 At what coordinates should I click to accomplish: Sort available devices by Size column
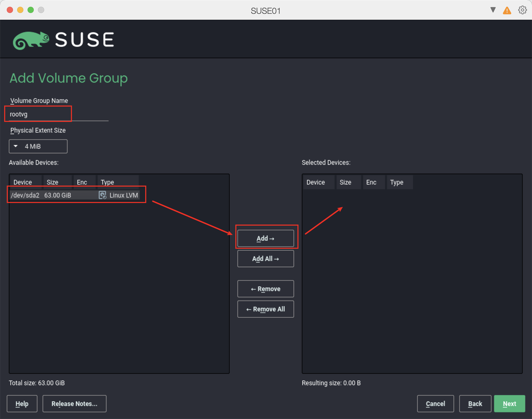52,182
